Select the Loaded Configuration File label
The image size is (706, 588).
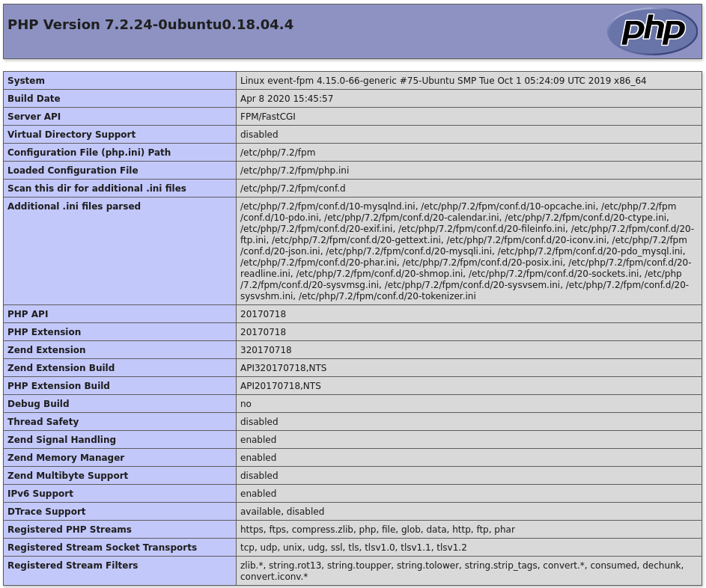point(73,171)
